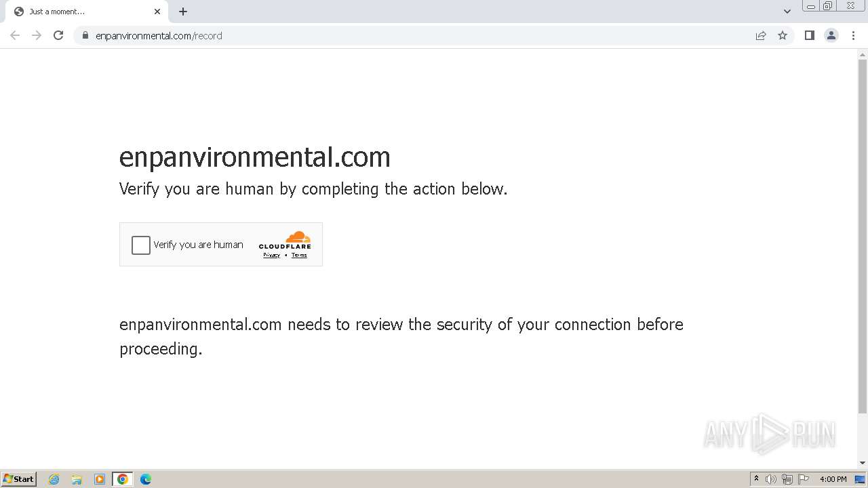Click the vertical page scrollbar
This screenshot has height=488, width=868.
coord(863,237)
